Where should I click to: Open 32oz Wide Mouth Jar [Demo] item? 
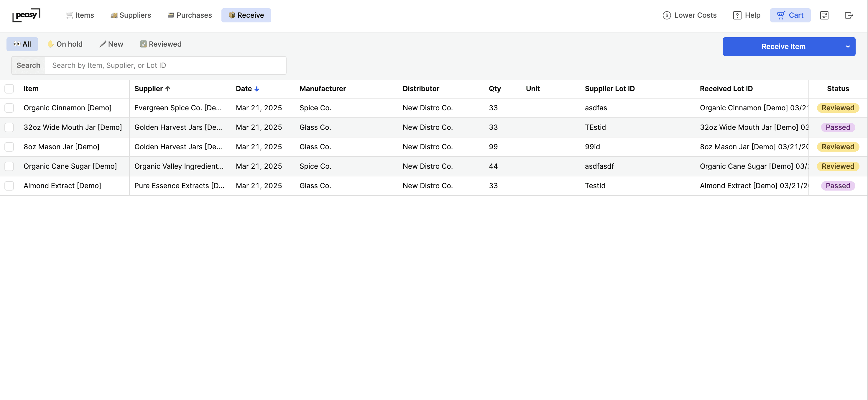point(73,127)
